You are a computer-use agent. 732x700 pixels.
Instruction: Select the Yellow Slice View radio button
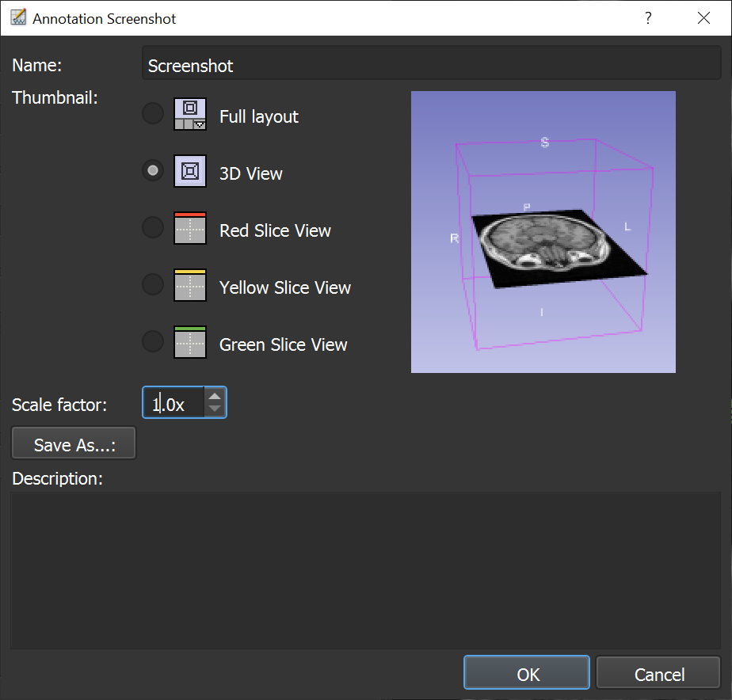[152, 284]
